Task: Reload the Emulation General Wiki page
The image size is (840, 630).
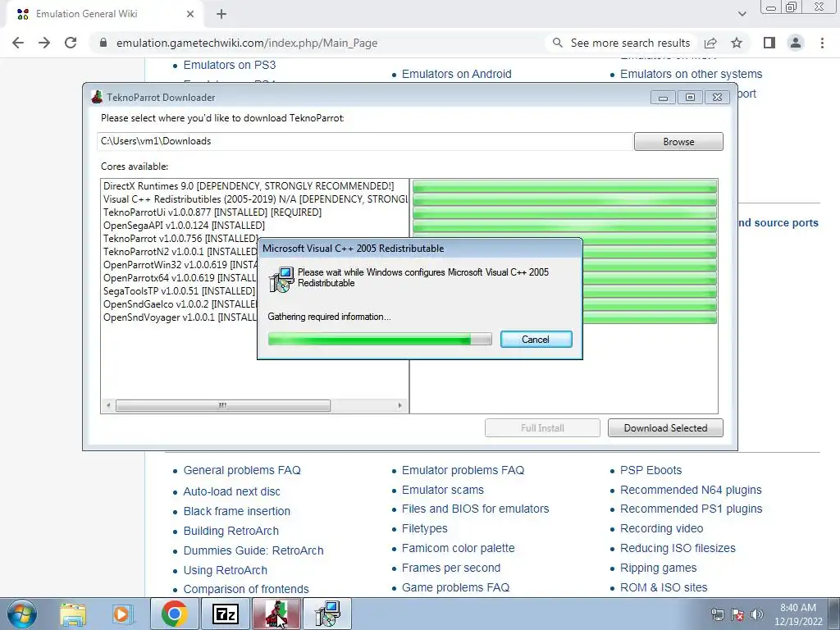Action: [71, 43]
